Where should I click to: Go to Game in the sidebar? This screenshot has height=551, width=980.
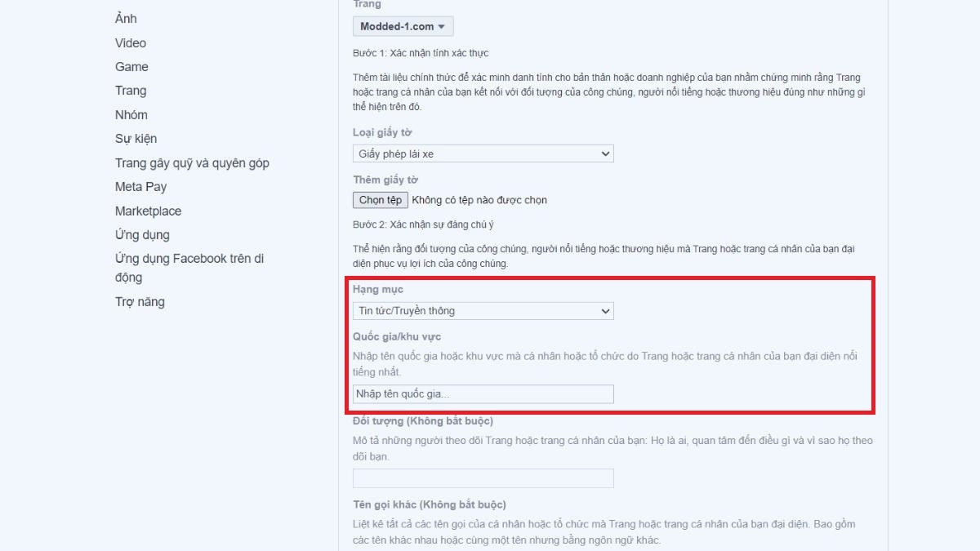131,67
